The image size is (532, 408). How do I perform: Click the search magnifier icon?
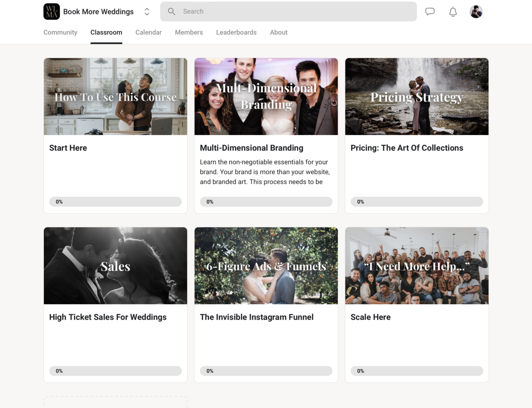click(x=171, y=11)
